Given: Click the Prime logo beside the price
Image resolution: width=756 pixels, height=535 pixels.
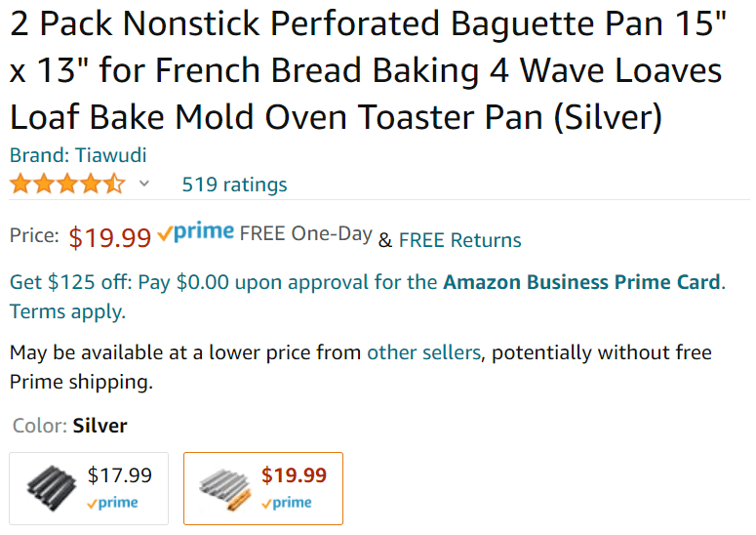Looking at the screenshot, I should pos(195,233).
